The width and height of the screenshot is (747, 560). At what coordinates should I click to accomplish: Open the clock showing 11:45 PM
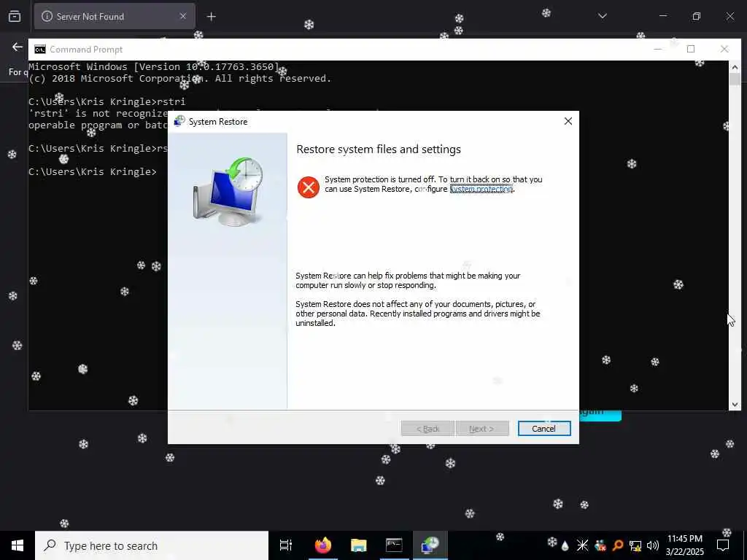click(x=684, y=545)
